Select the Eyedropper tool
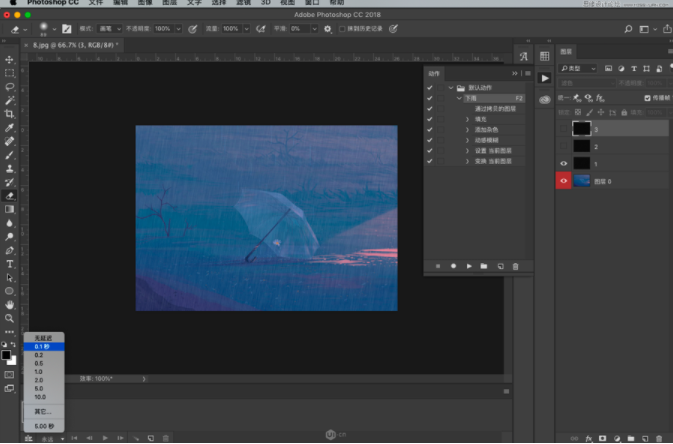Viewport: 673px width, 444px height. coord(10,128)
